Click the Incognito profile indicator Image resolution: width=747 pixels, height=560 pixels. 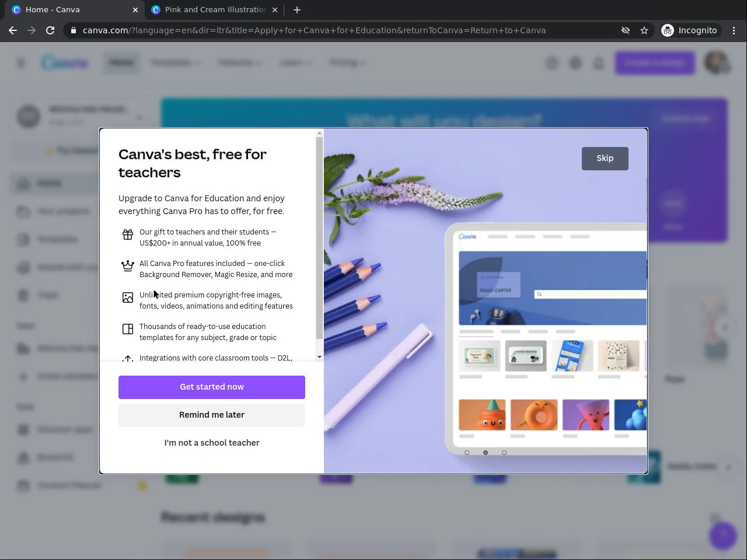point(690,30)
